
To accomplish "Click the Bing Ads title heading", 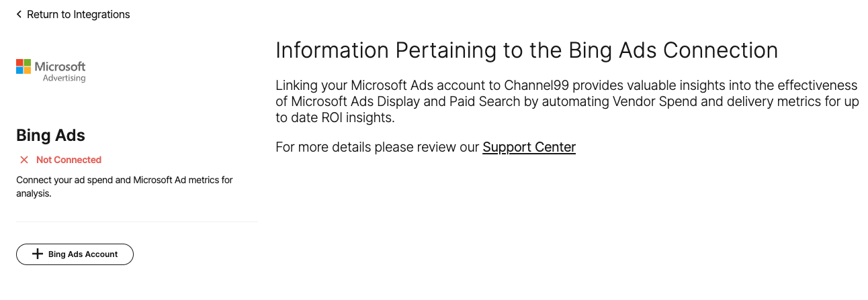I will (x=50, y=135).
